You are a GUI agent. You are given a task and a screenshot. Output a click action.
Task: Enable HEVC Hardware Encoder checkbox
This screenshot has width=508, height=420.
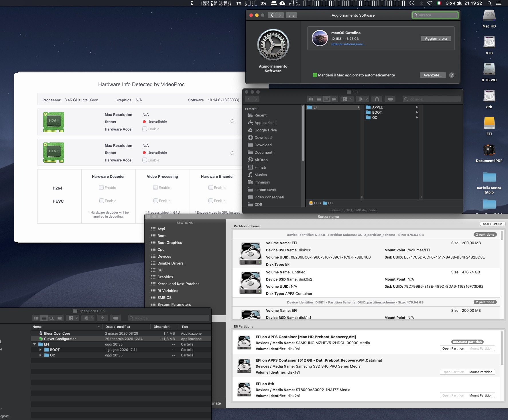(210, 201)
